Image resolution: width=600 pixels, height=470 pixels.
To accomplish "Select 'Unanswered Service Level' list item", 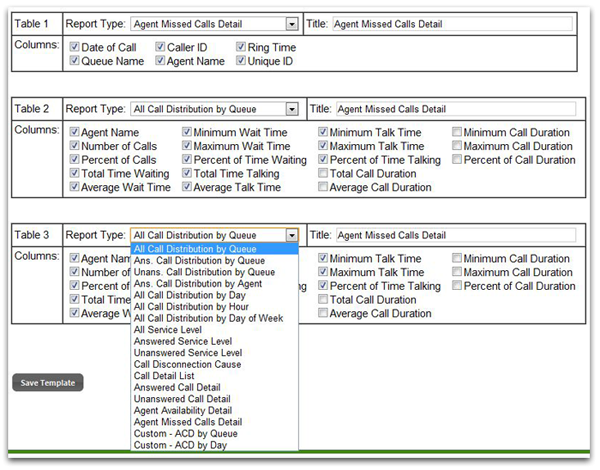I will 189,352.
